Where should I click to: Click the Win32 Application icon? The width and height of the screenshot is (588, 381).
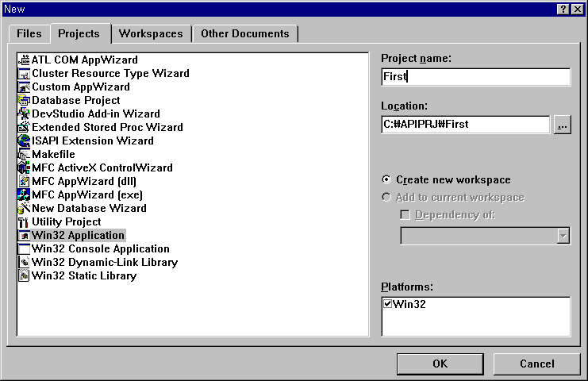pyautogui.click(x=24, y=236)
